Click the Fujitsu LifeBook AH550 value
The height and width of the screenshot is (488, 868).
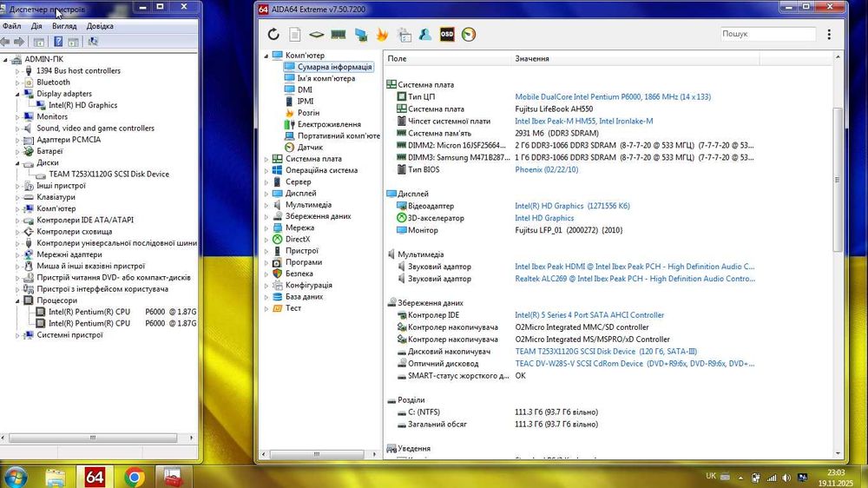point(554,109)
